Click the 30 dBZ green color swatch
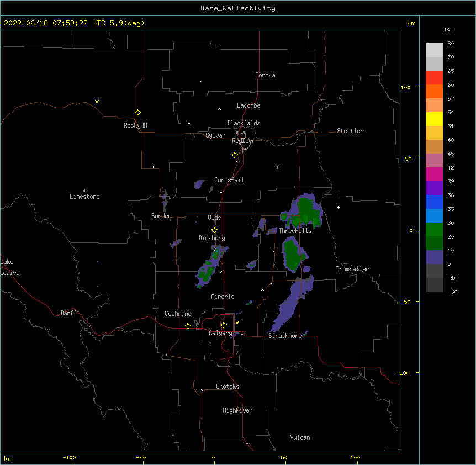Viewport: 476px width, 465px height. 434,229
